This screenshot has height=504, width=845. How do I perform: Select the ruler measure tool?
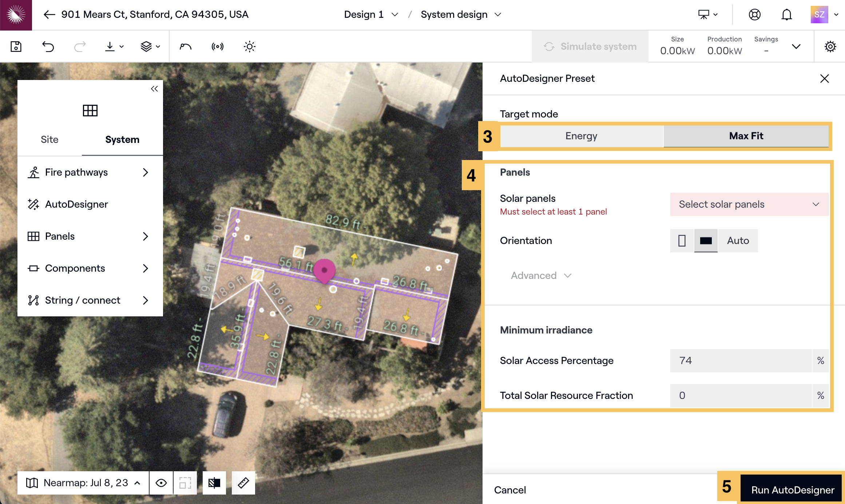coord(243,483)
